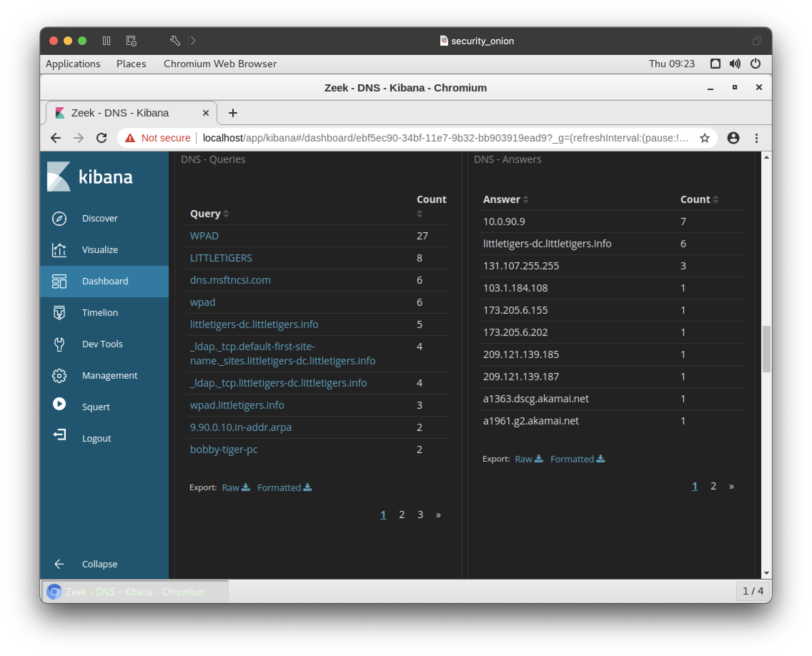Click the scrollbar down arrow
The height and width of the screenshot is (656, 812).
pos(766,573)
